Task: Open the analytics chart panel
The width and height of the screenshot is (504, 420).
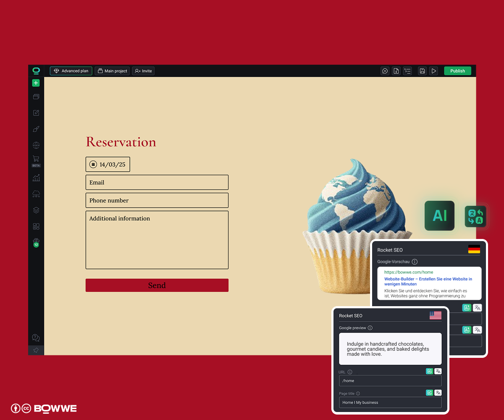Action: pos(36,178)
